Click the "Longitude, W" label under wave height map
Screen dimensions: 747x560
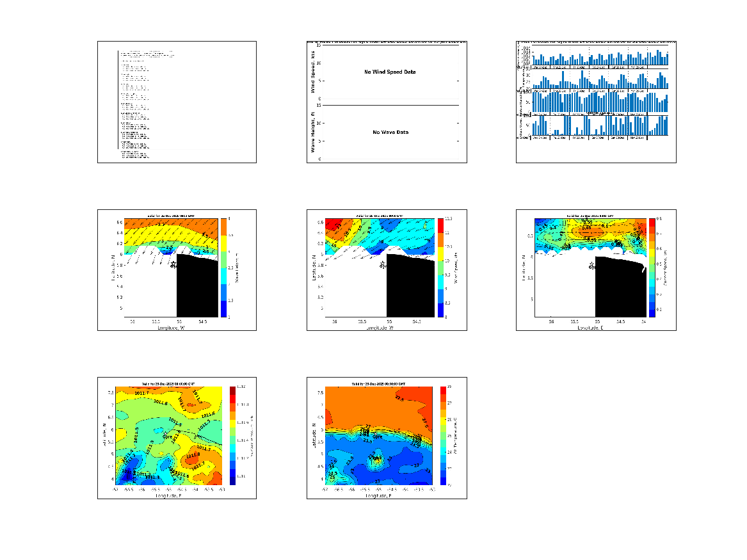coord(172,327)
